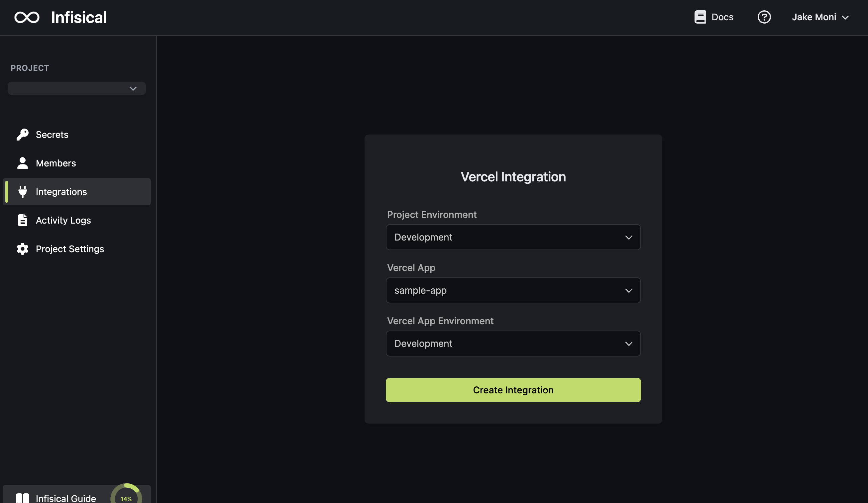868x503 pixels.
Task: Click the chevron next to Jake Moni
Action: coord(845,18)
